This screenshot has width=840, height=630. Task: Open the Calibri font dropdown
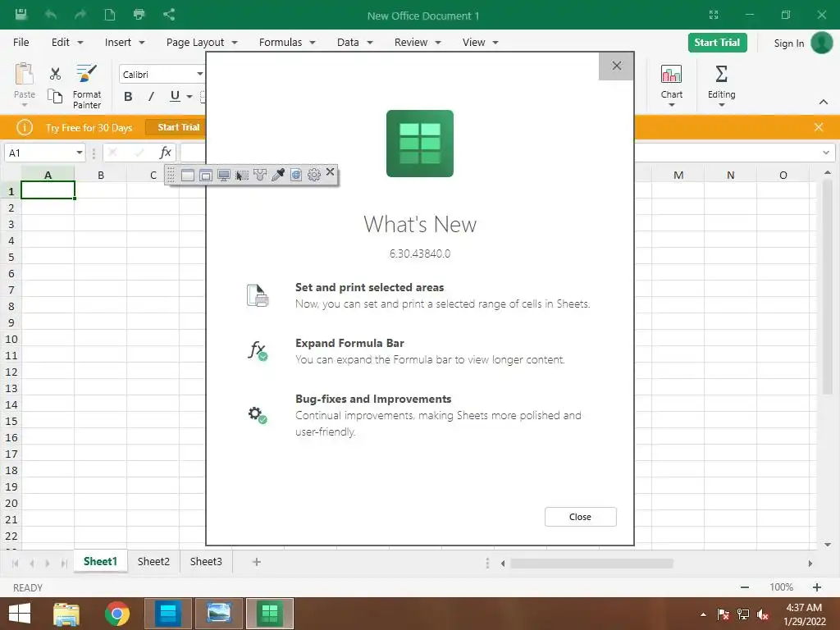[199, 74]
